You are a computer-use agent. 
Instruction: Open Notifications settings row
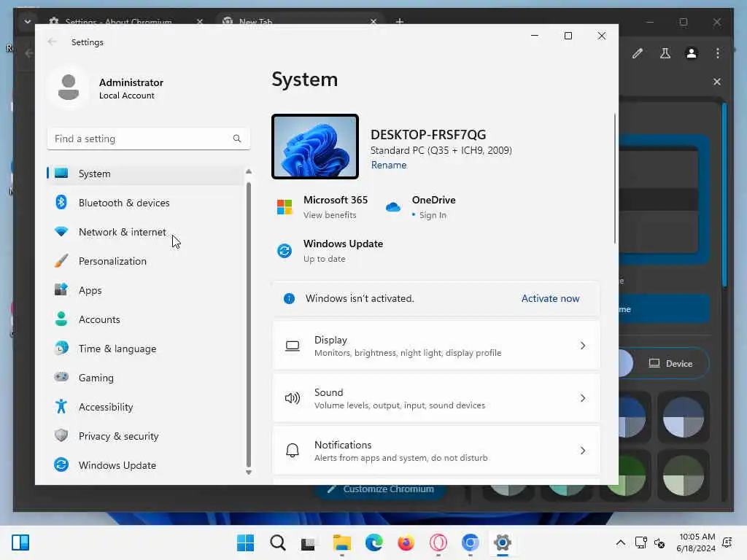(x=436, y=451)
